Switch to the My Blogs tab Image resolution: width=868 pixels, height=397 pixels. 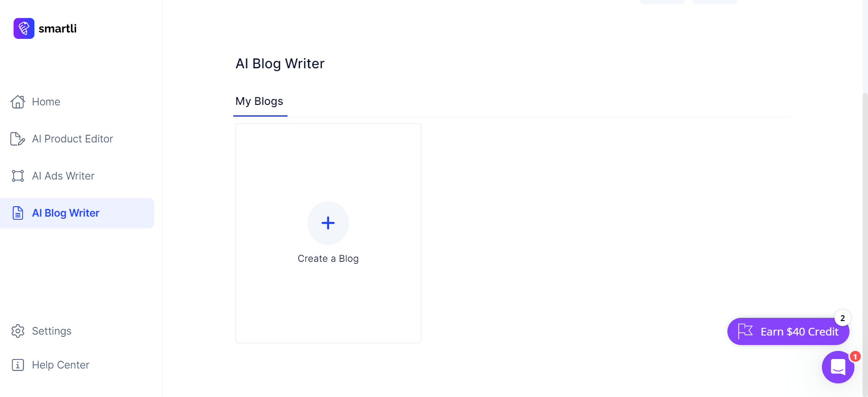coord(259,101)
